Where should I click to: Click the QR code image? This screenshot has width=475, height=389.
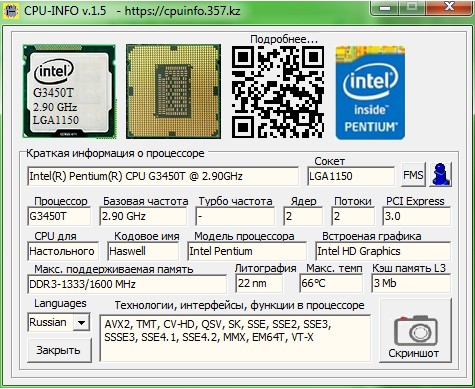[278, 92]
